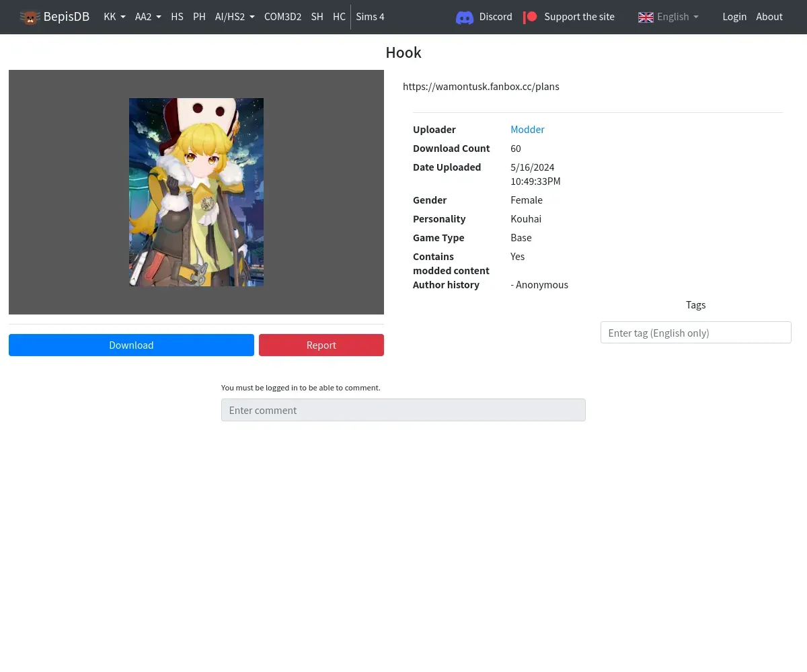Open the KK dropdown menu
The width and height of the screenshot is (807, 672).
click(114, 17)
